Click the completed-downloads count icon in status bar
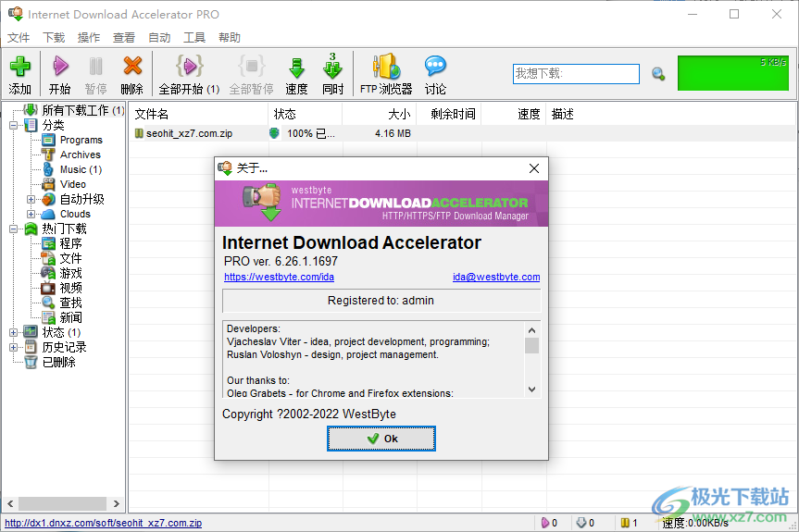This screenshot has width=799, height=532. (625, 523)
